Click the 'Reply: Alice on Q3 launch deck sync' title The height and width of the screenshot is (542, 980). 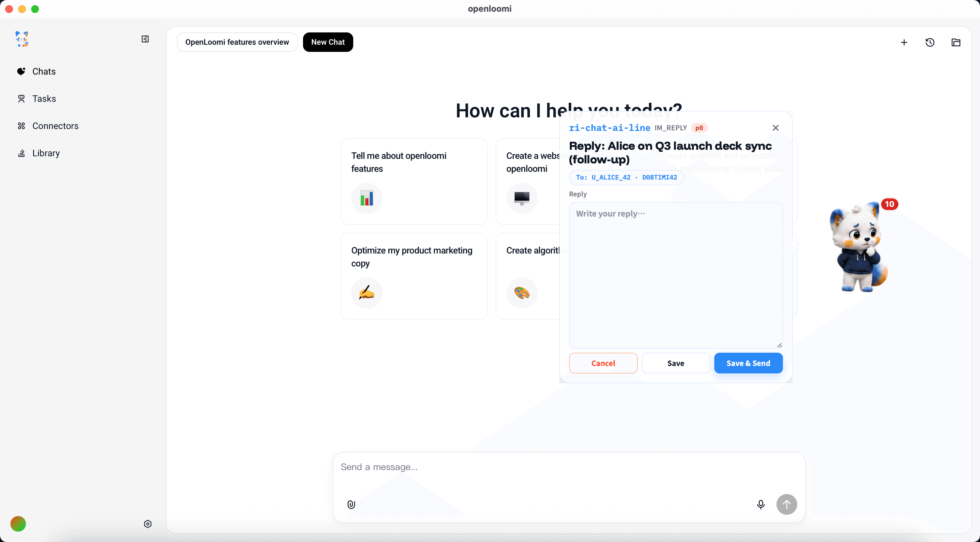(x=670, y=153)
